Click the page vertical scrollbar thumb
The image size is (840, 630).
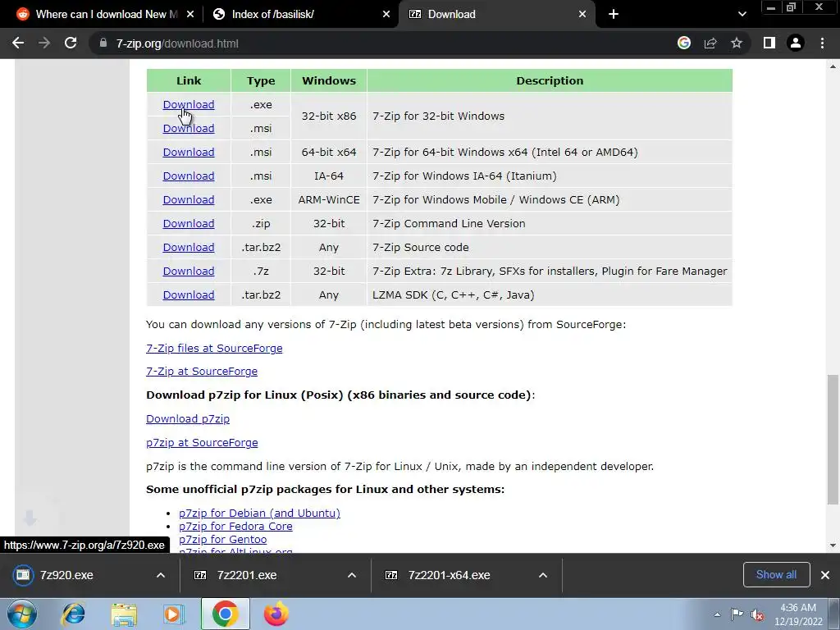click(x=832, y=440)
